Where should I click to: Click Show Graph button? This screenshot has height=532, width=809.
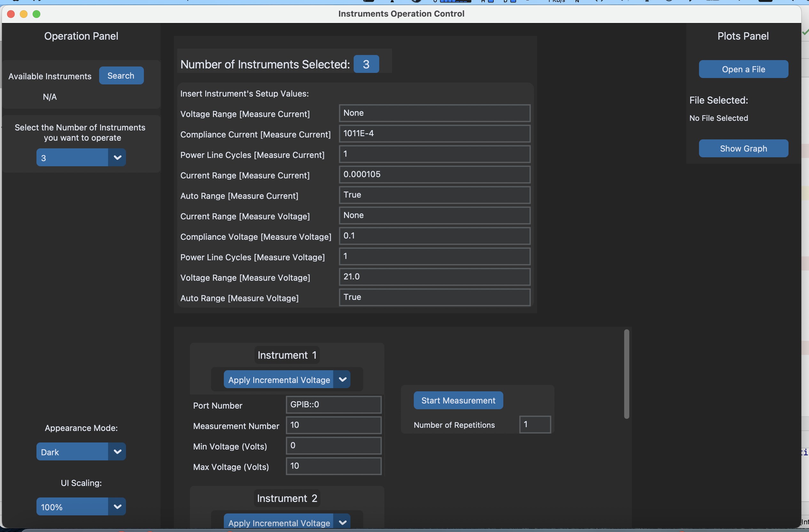tap(743, 148)
